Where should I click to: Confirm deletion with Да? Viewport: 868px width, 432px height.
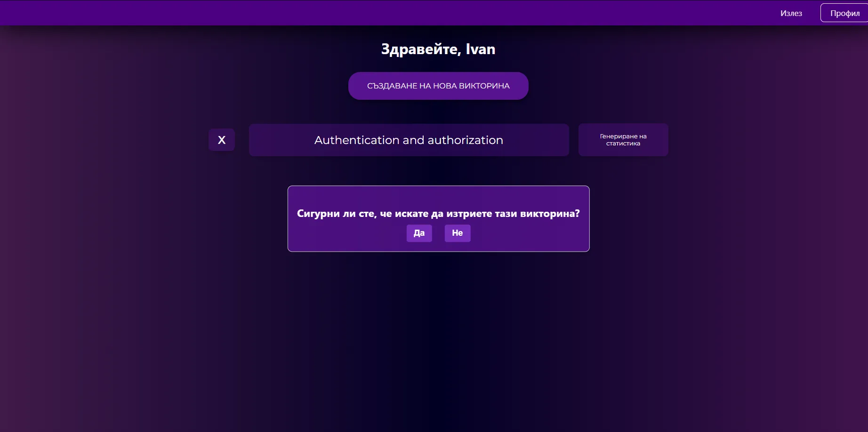[419, 233]
